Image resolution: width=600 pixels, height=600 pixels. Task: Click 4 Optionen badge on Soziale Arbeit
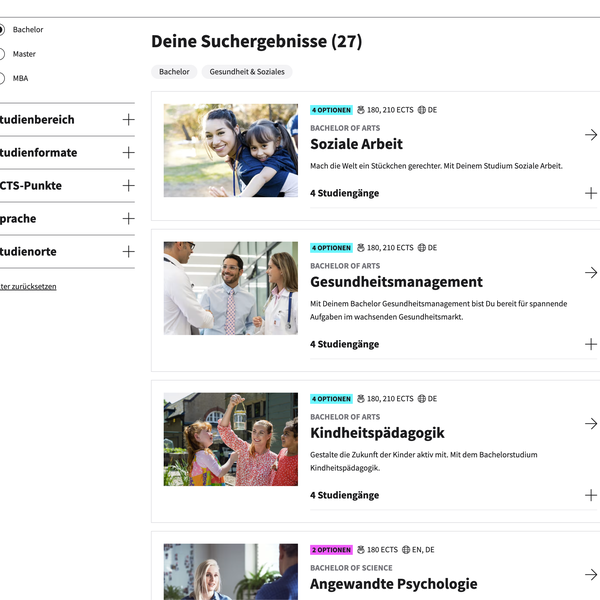(x=331, y=110)
